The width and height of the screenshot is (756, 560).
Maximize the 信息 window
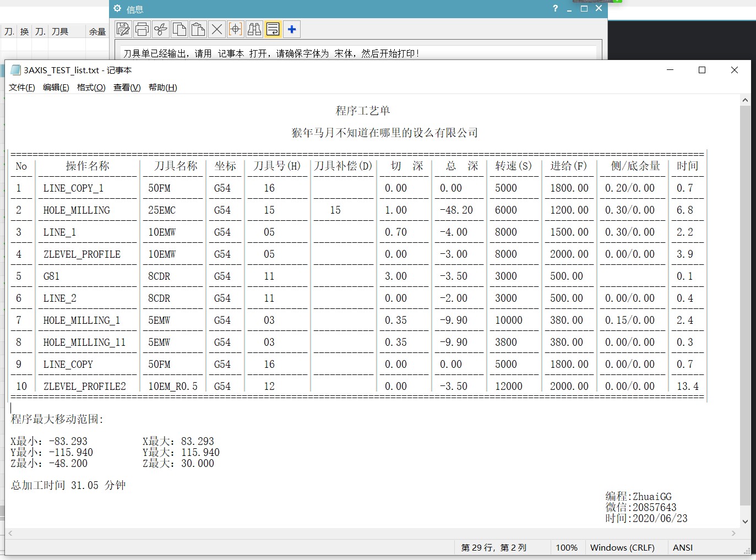(584, 8)
